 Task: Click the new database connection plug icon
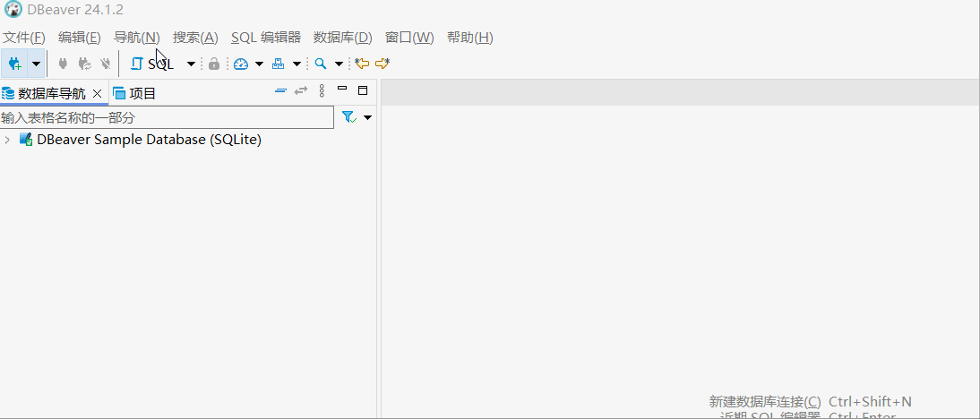point(14,64)
